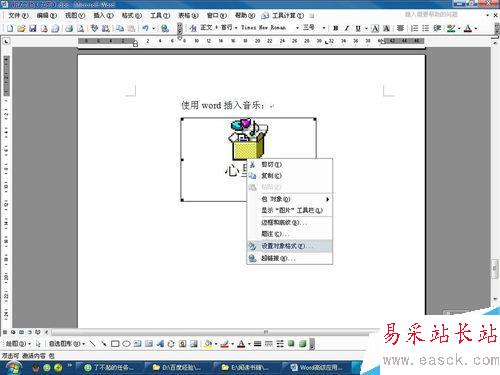Toggle Italic formatting
The width and height of the screenshot is (500, 375).
tap(347, 28)
